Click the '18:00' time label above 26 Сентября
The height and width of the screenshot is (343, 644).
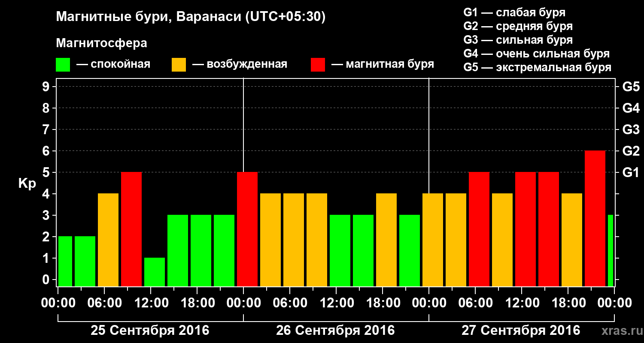coord(383,303)
